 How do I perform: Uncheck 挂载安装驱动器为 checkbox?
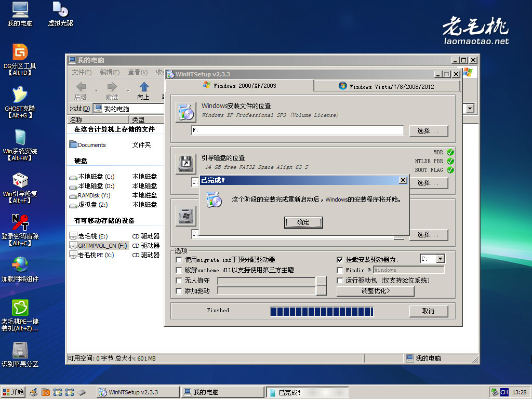[340, 260]
